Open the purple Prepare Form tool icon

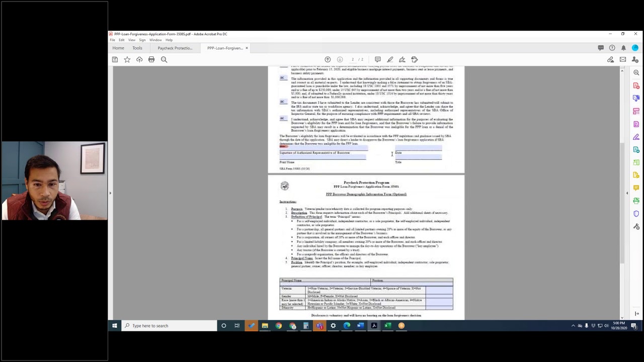point(636,124)
